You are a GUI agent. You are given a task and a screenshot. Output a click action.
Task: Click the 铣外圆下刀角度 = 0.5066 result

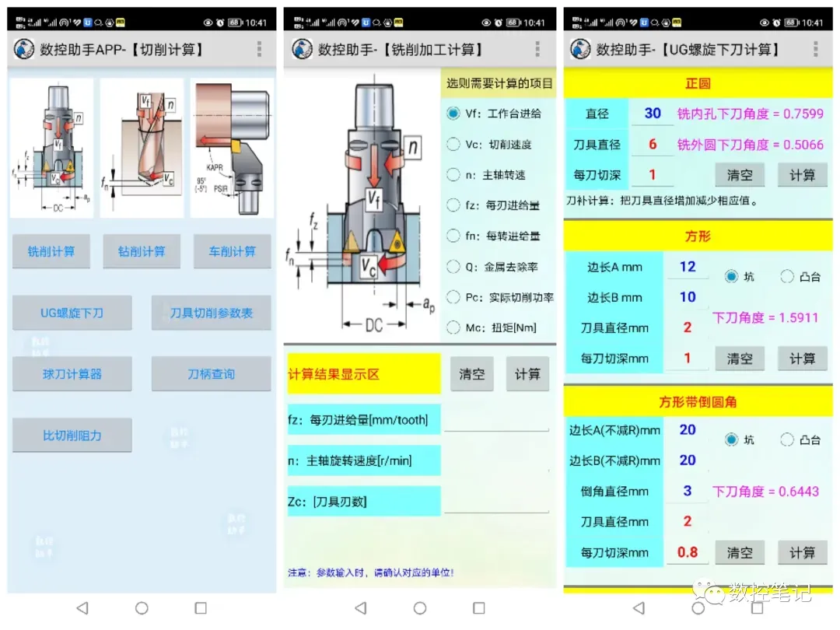coord(751,145)
